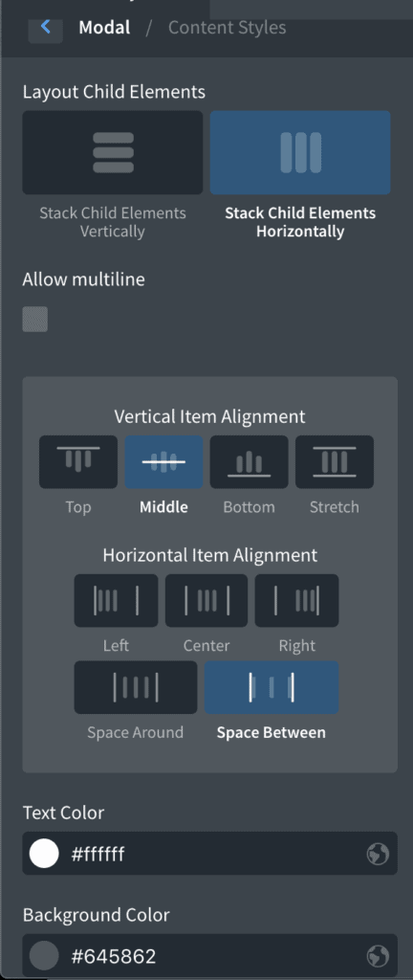413x980 pixels.
Task: Select Stack Child Elements Vertically icon
Action: 112,152
